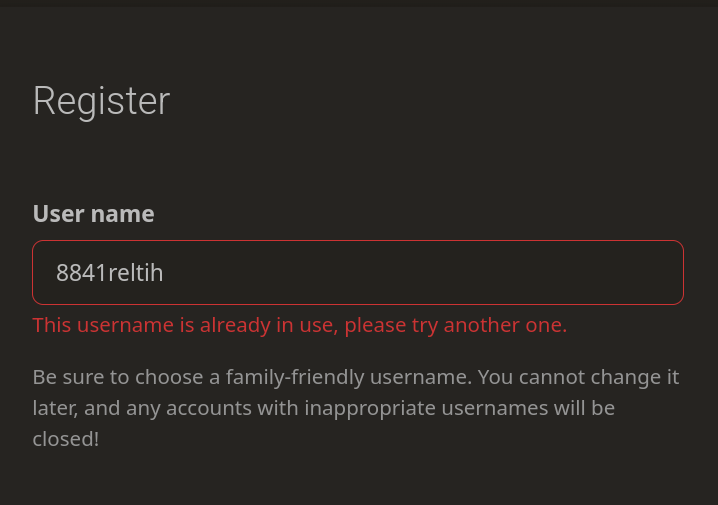Place cursor after the text 8841reltih
Viewport: 718px width, 505px height.
(x=164, y=273)
